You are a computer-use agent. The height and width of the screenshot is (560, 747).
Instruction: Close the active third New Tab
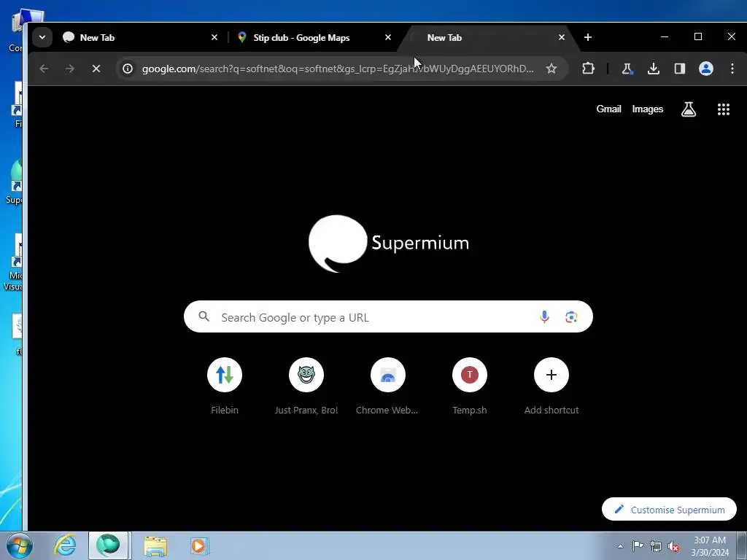[x=562, y=37]
